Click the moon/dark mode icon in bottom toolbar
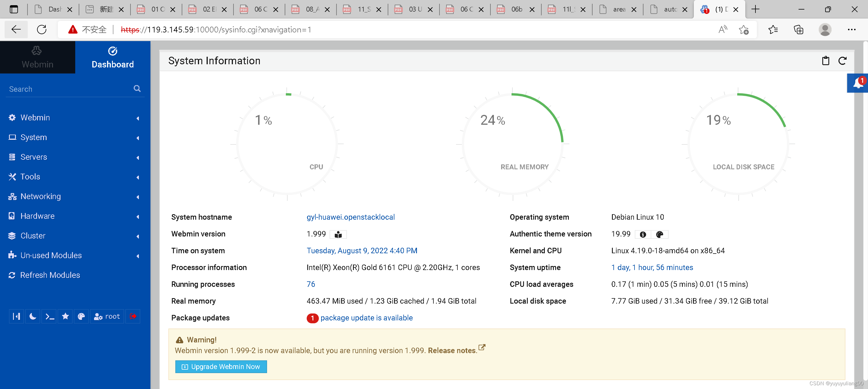This screenshot has height=389, width=868. 32,316
